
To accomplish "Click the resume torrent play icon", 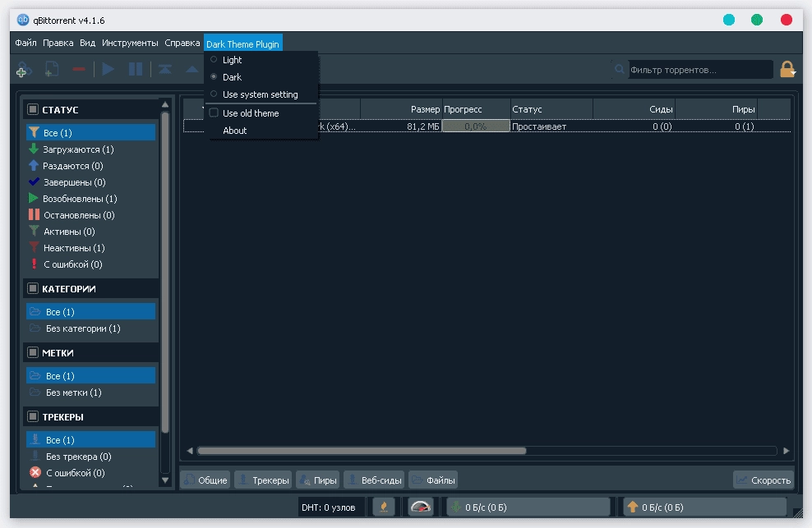I will 108,69.
